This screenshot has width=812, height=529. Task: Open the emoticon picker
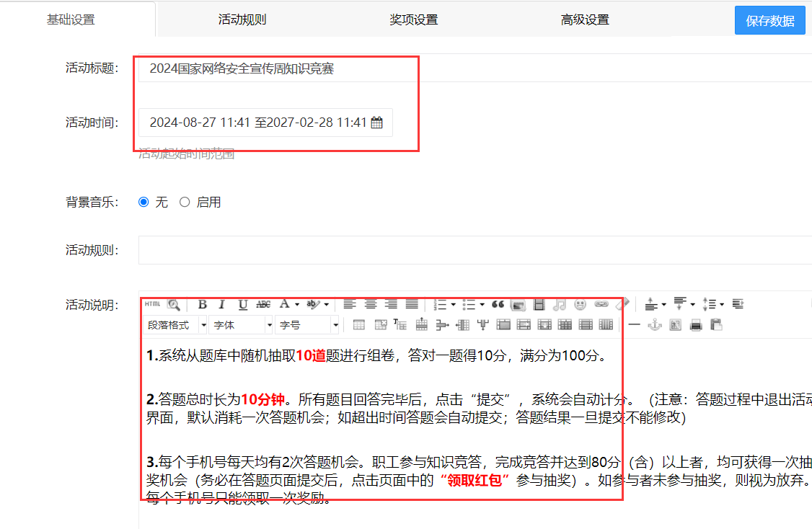[x=580, y=305]
